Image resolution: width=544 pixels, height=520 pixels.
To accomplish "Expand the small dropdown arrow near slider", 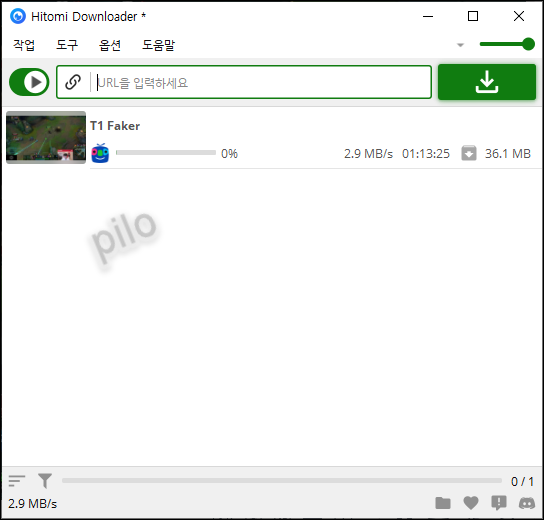I will [460, 45].
